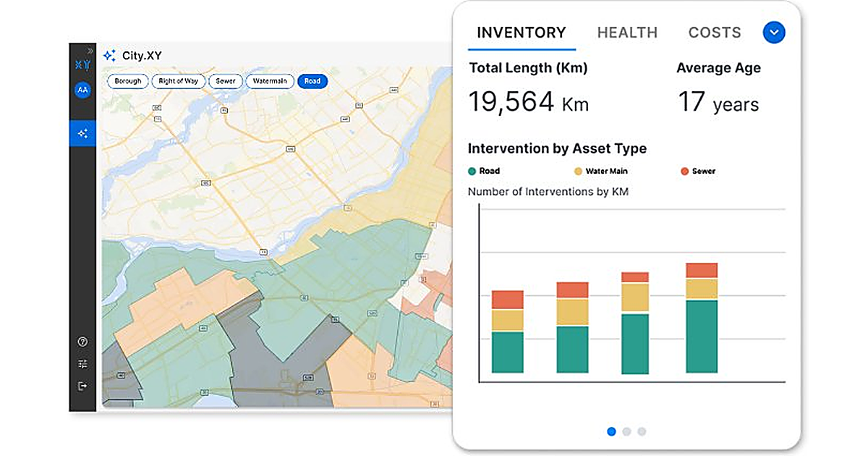Click the Average Age label
The width and height of the screenshot is (868, 456).
718,68
